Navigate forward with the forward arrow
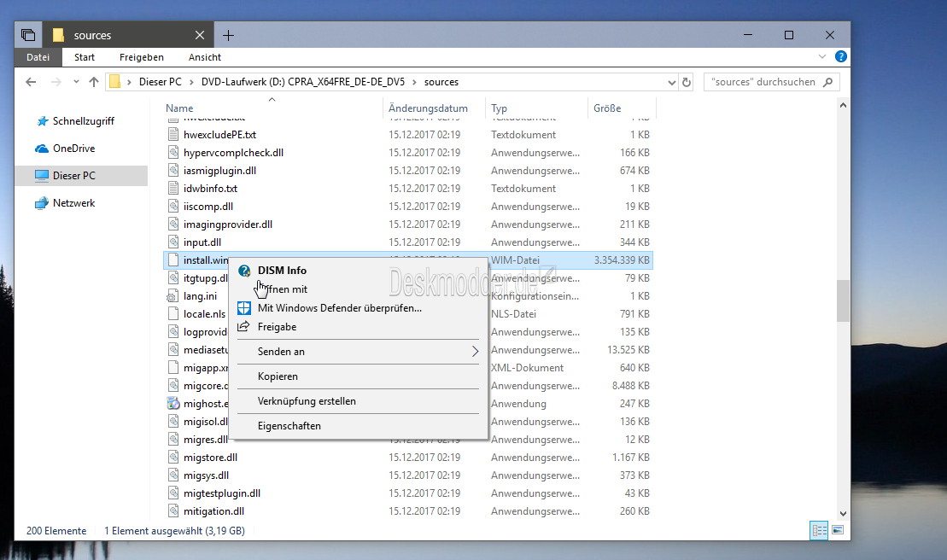The image size is (947, 560). click(x=56, y=82)
